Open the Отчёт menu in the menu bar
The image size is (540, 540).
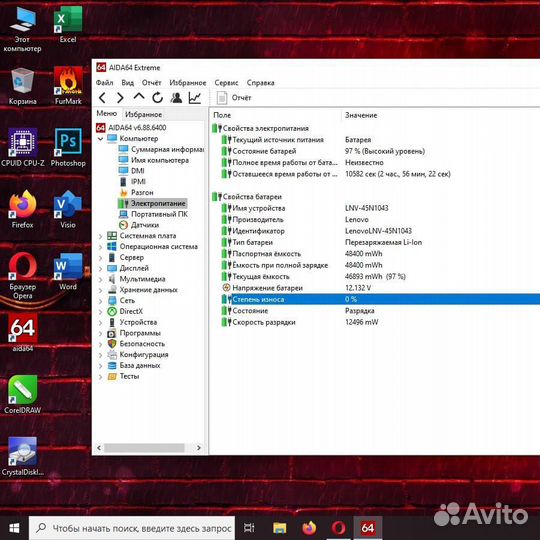click(152, 83)
